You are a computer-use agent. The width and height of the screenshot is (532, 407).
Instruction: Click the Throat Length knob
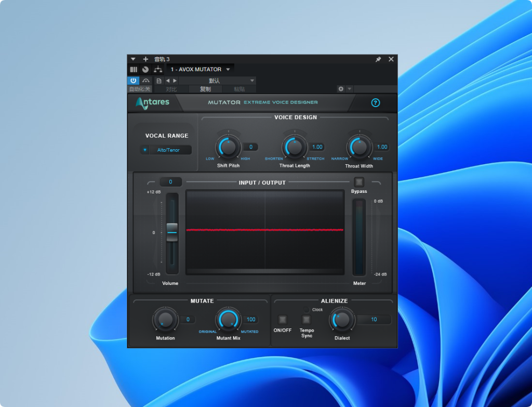(x=295, y=147)
